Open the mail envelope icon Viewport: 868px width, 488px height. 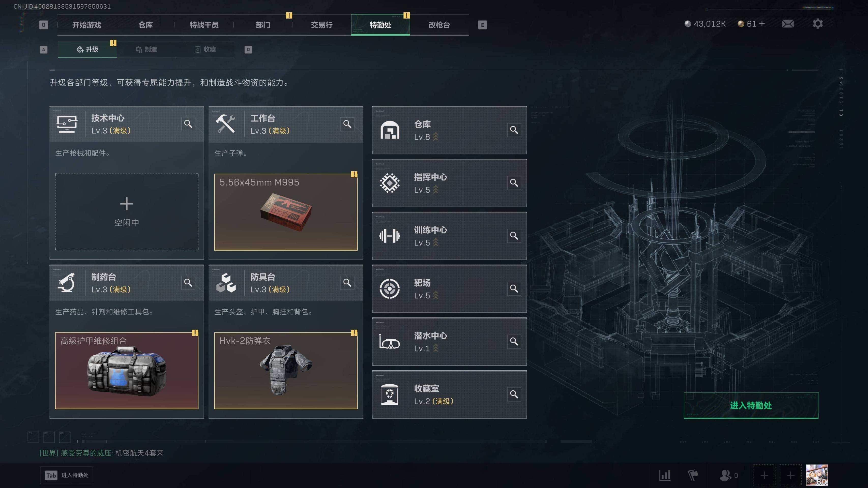click(787, 24)
